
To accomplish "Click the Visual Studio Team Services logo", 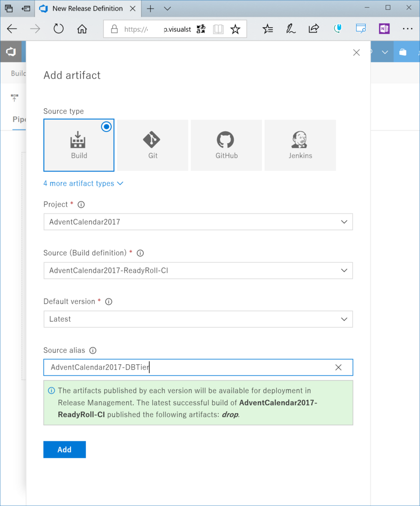I will tap(11, 51).
